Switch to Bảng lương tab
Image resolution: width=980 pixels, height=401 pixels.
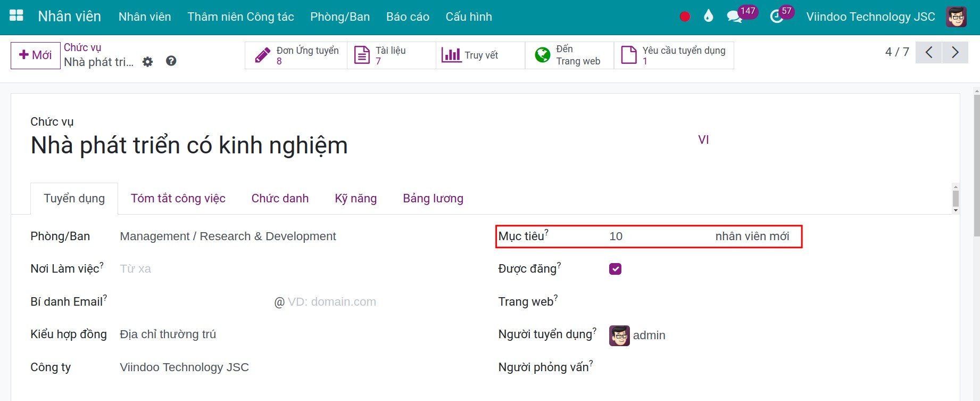(433, 199)
